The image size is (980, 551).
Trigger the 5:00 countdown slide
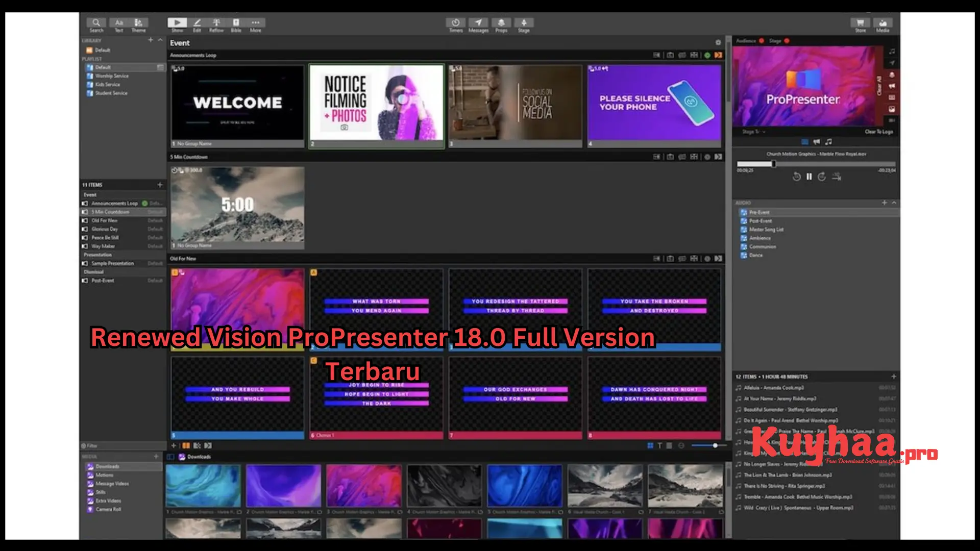[x=237, y=208]
